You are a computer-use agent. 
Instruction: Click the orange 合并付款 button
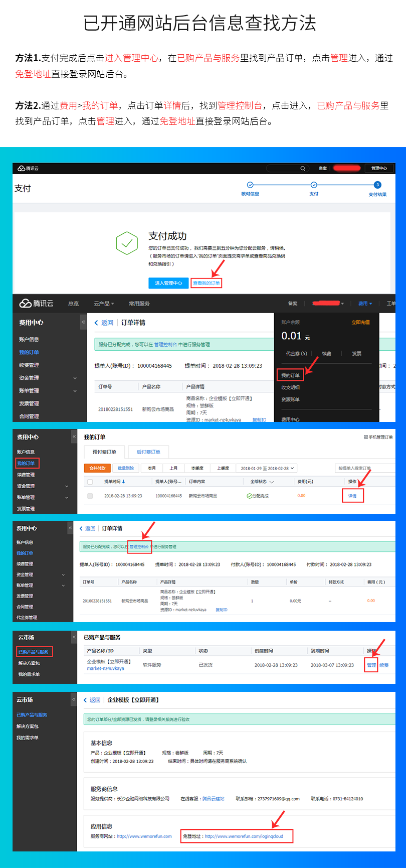[97, 468]
